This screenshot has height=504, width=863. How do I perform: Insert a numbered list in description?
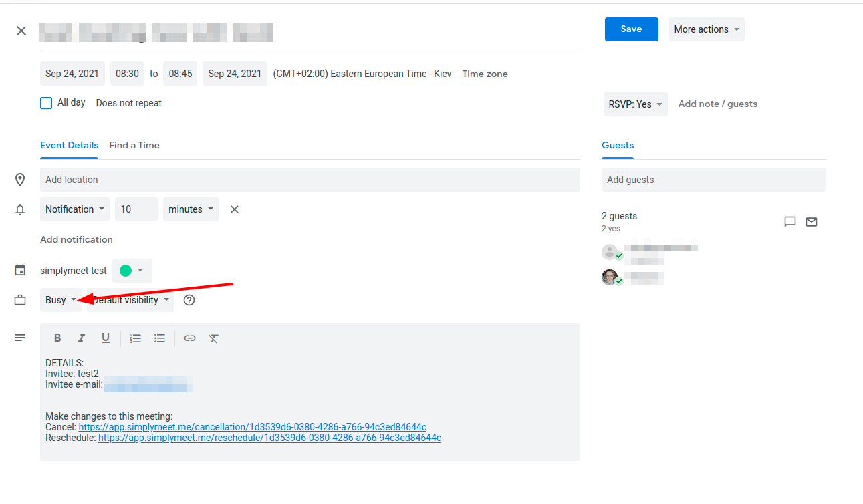[136, 338]
